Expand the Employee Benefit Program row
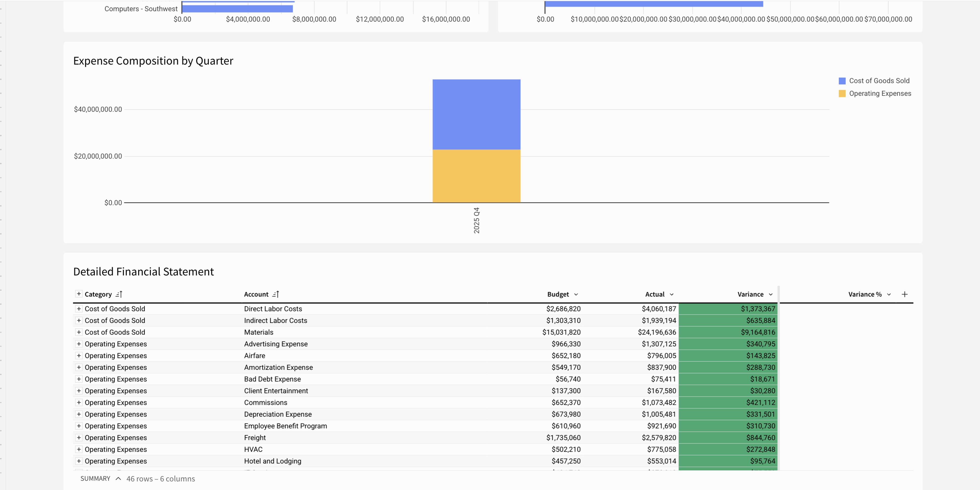 coord(79,426)
